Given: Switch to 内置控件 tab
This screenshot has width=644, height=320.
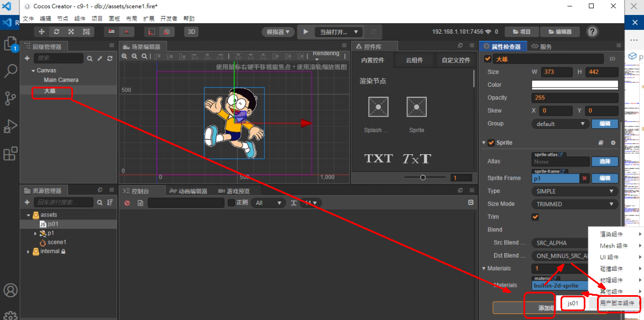Looking at the screenshot, I should tap(373, 60).
